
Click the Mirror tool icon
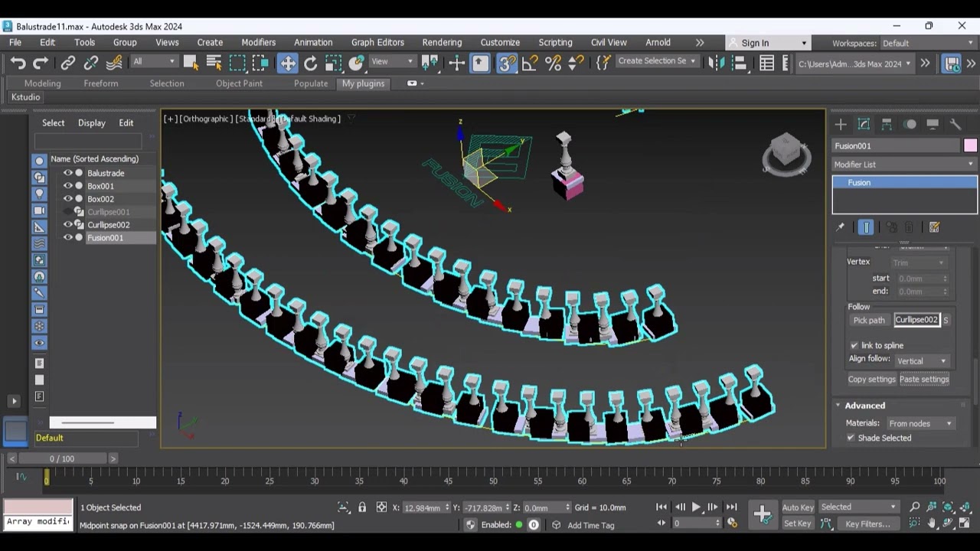pos(717,64)
